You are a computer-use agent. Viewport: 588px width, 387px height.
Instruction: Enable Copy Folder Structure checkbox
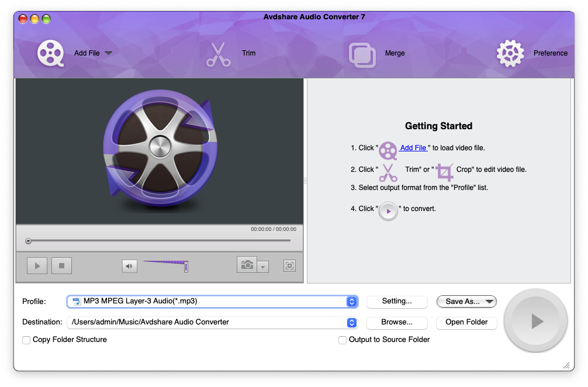pos(26,340)
